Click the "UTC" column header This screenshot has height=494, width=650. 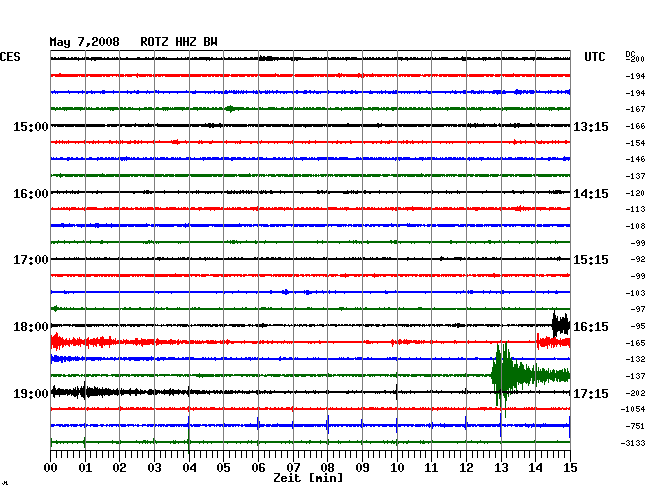tap(594, 57)
